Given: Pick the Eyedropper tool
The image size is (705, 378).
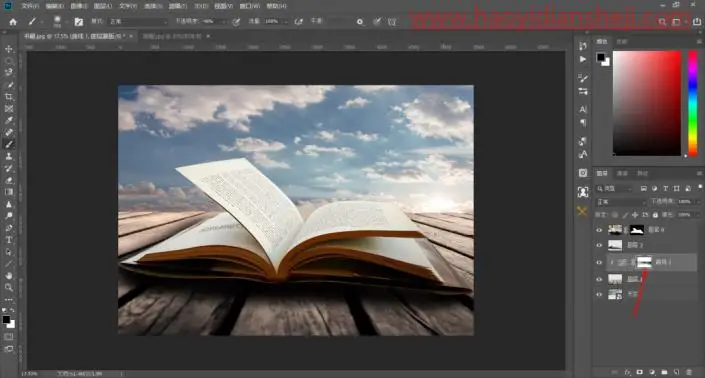Looking at the screenshot, I should point(9,120).
